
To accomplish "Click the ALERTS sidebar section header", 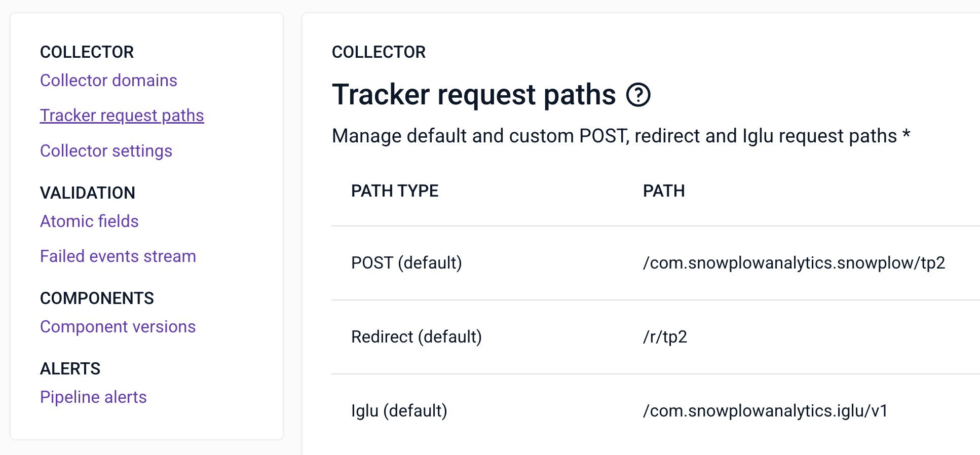I will click(x=70, y=369).
